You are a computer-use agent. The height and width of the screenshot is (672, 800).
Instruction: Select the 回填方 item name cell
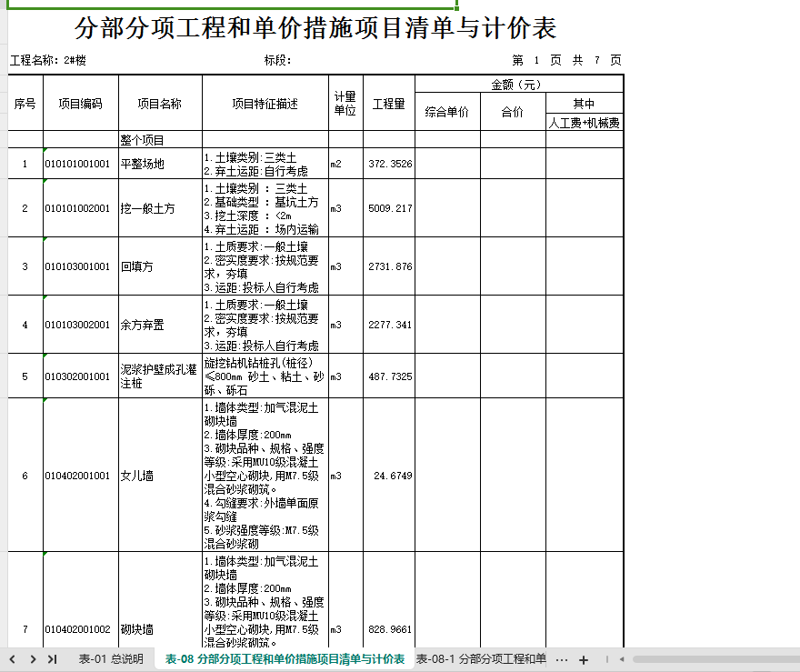(160, 266)
